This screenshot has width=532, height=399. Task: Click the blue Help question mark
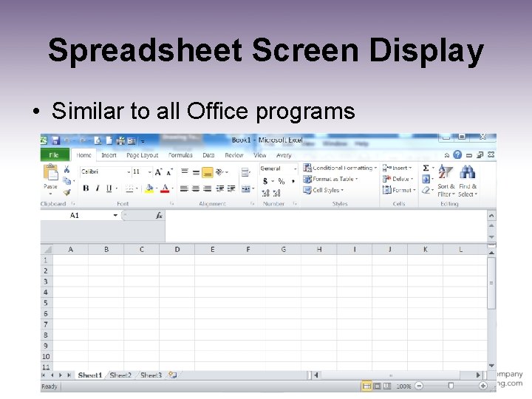coord(457,154)
